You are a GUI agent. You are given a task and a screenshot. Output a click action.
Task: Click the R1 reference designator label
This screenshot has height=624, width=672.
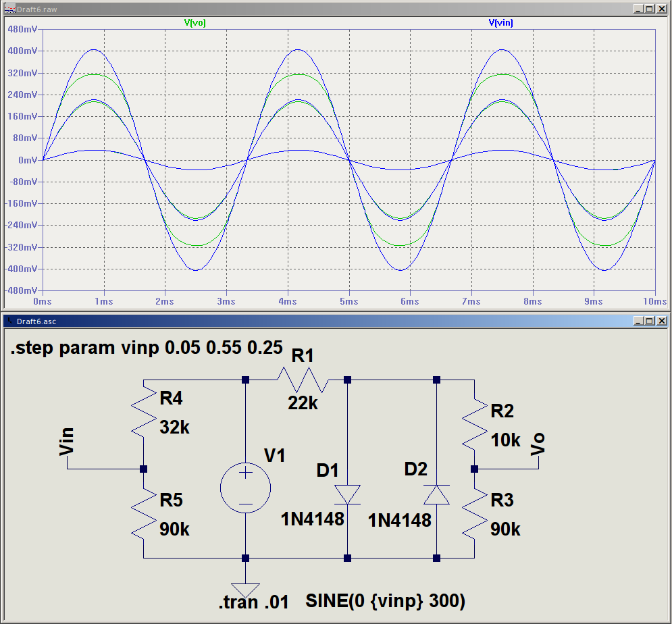(303, 356)
